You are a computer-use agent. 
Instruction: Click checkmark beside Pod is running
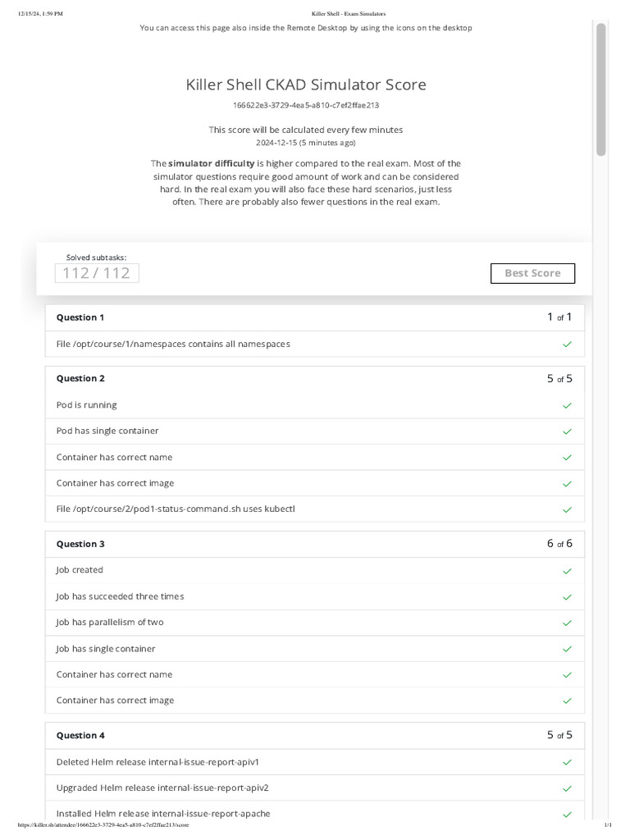point(567,405)
